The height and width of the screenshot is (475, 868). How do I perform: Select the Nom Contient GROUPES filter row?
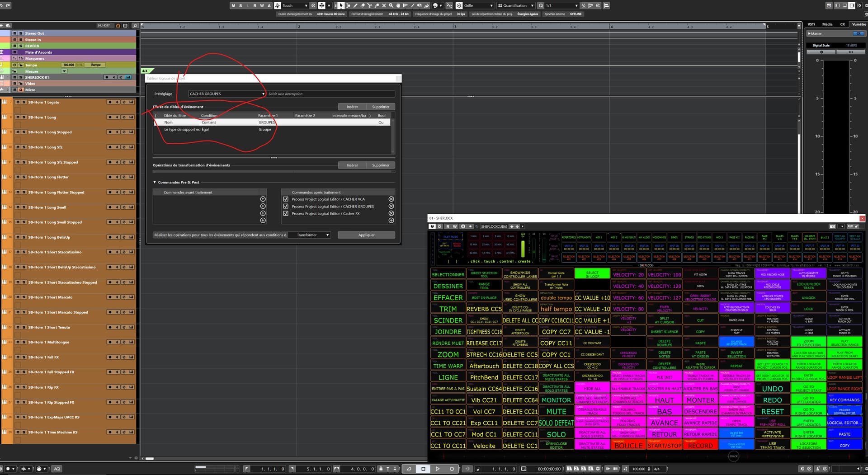click(272, 122)
